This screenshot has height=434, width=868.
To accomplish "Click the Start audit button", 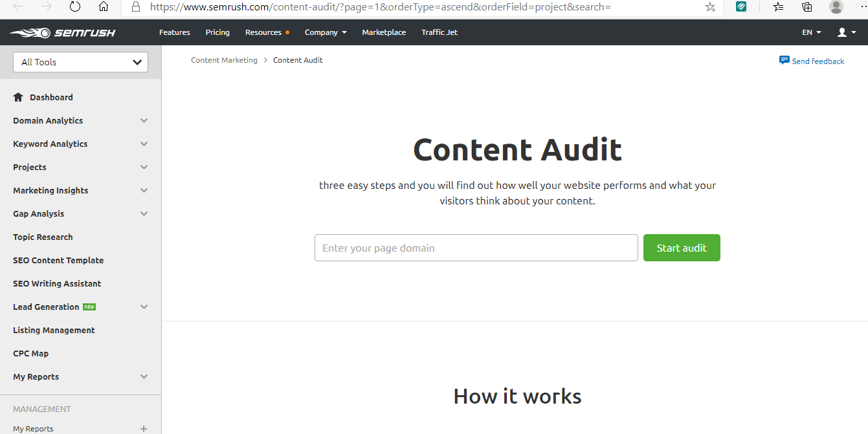I will click(682, 248).
